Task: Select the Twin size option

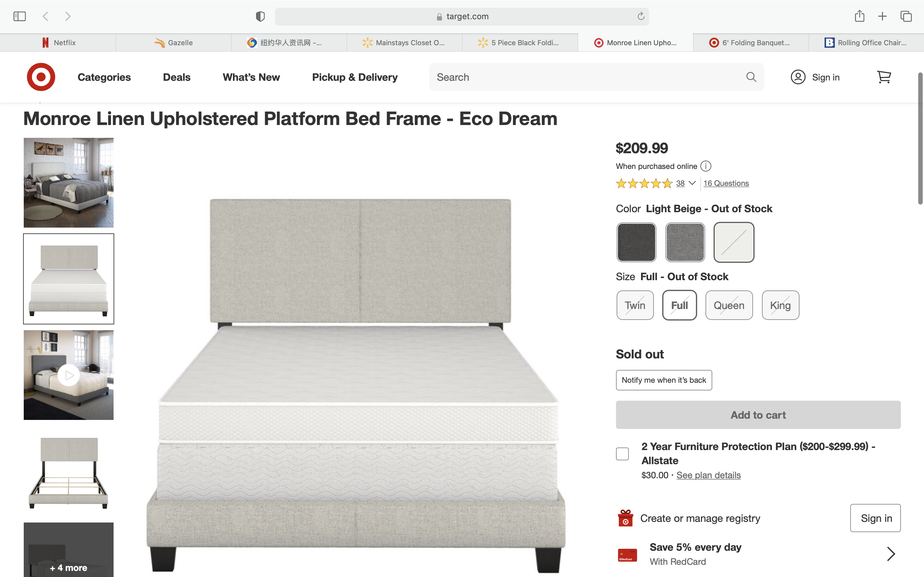Action: click(635, 305)
